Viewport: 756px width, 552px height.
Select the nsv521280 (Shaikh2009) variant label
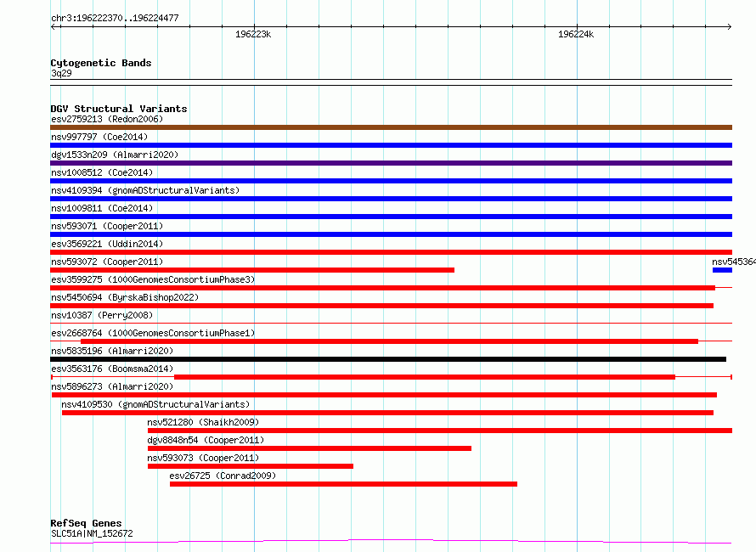pyautogui.click(x=203, y=422)
